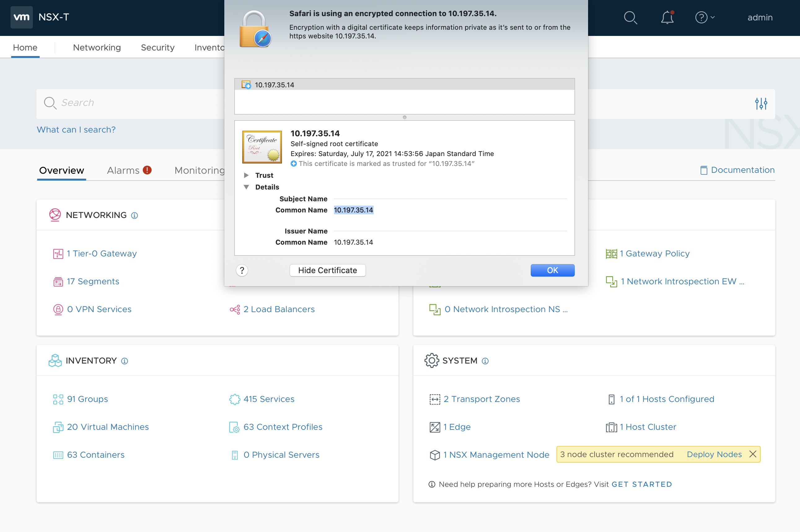Viewport: 800px width, 532px height.
Task: Click the Virtual Machines icon
Action: 58,427
